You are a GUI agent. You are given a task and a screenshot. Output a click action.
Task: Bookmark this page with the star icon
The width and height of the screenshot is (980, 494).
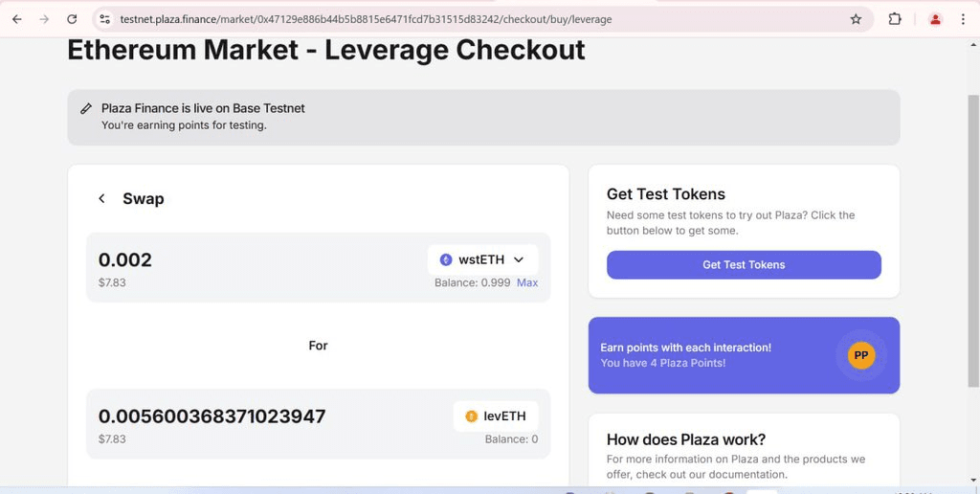(856, 19)
